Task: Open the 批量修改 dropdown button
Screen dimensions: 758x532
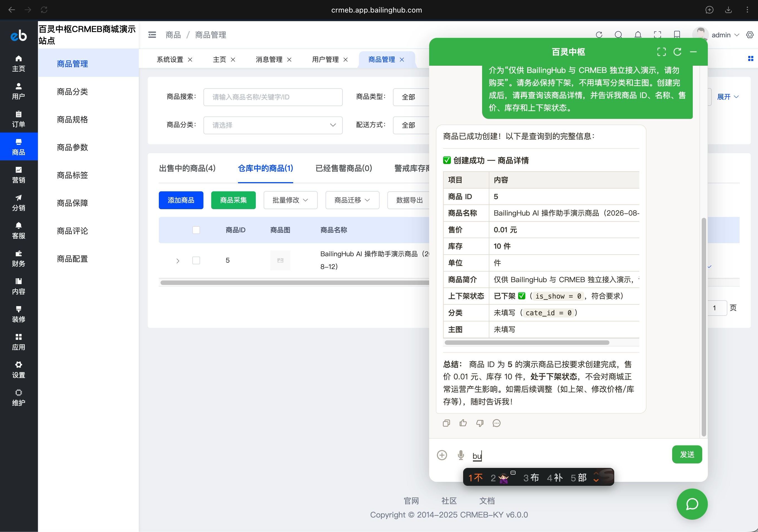Action: 290,200
